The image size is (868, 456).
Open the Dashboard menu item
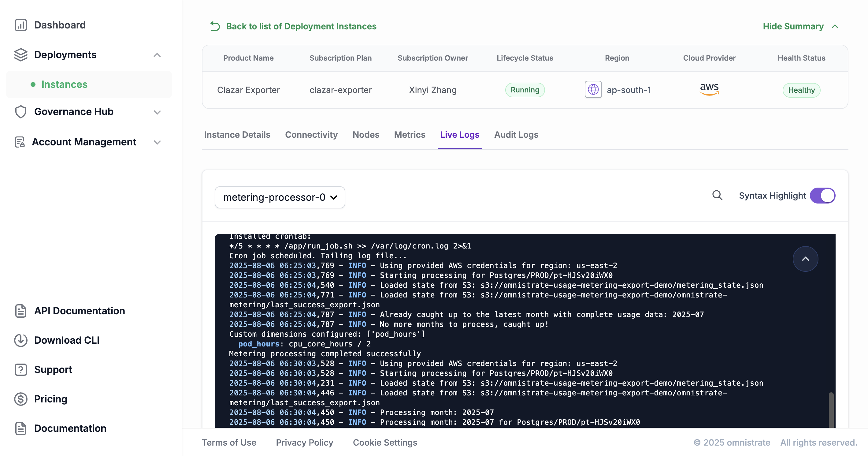60,25
